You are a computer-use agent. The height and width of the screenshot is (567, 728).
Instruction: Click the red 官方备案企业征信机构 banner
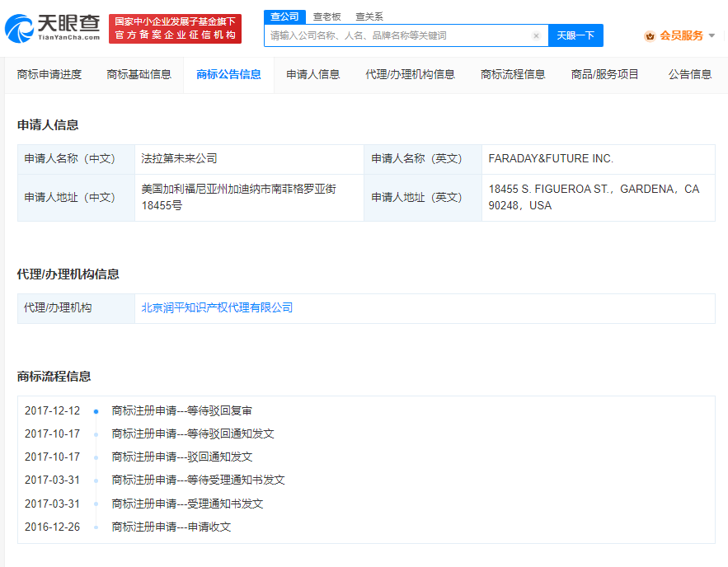point(175,29)
